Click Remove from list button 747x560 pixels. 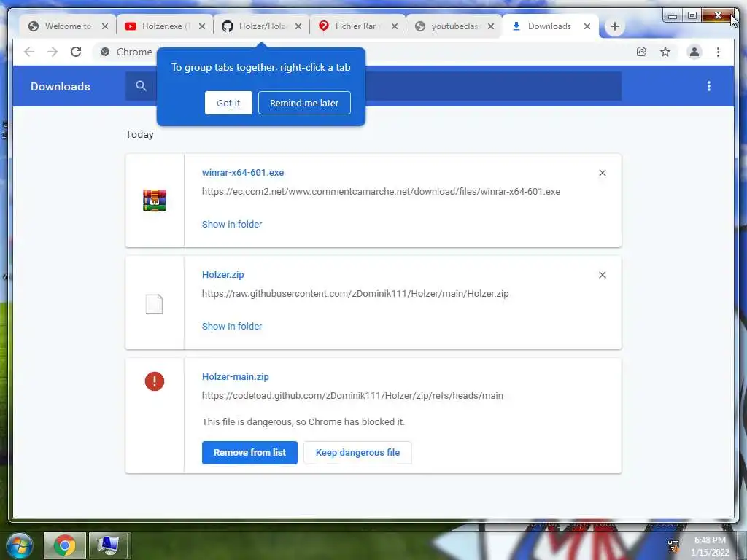click(249, 452)
